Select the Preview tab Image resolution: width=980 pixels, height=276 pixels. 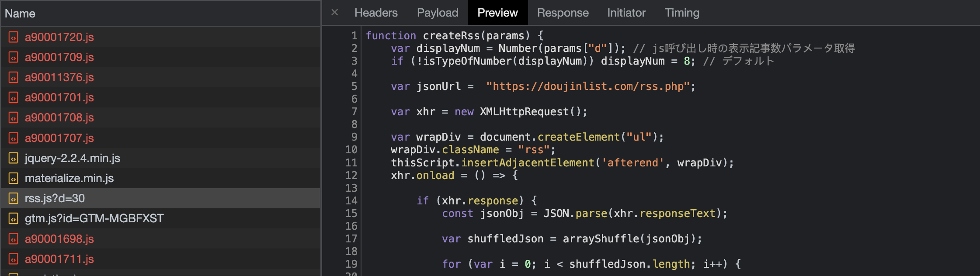coord(497,13)
